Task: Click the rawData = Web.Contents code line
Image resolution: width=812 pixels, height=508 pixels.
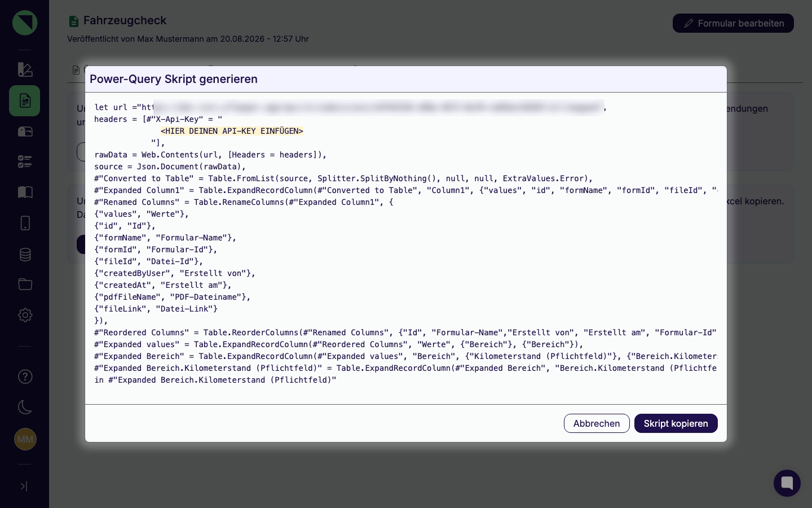Action: coord(210,155)
